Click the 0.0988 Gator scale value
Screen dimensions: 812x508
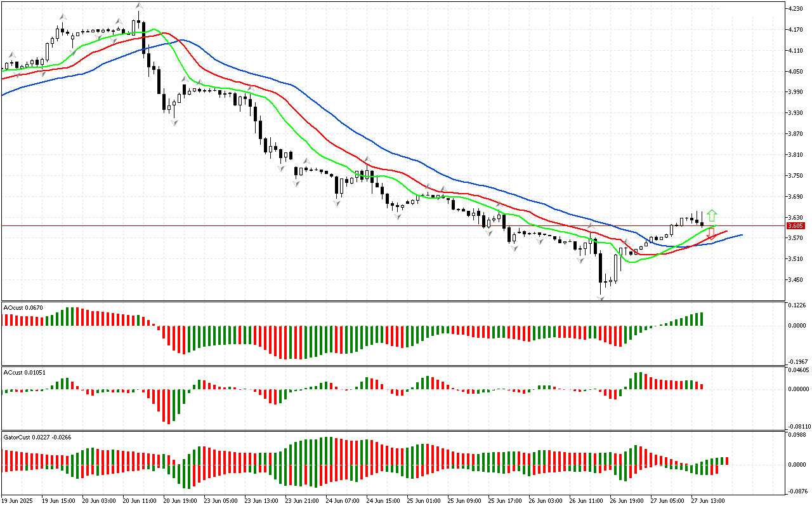point(797,436)
